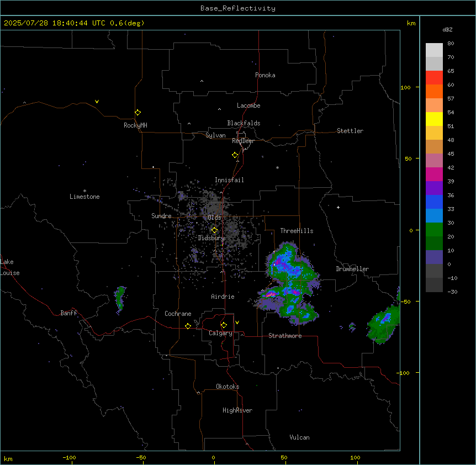
Task: Pick the blue 33-36 dBZ legend swatch
Action: (x=434, y=202)
